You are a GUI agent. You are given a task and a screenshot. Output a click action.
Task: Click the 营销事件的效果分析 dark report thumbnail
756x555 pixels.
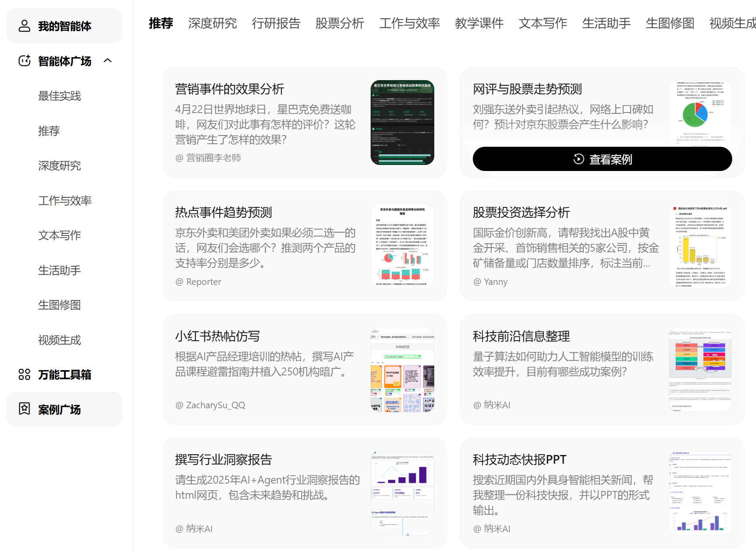402,123
